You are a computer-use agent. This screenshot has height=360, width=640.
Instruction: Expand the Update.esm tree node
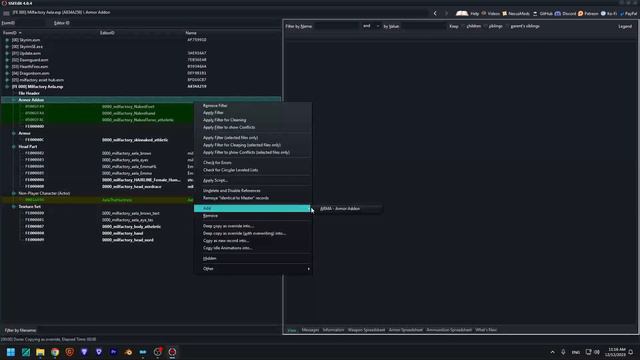pos(7,53)
